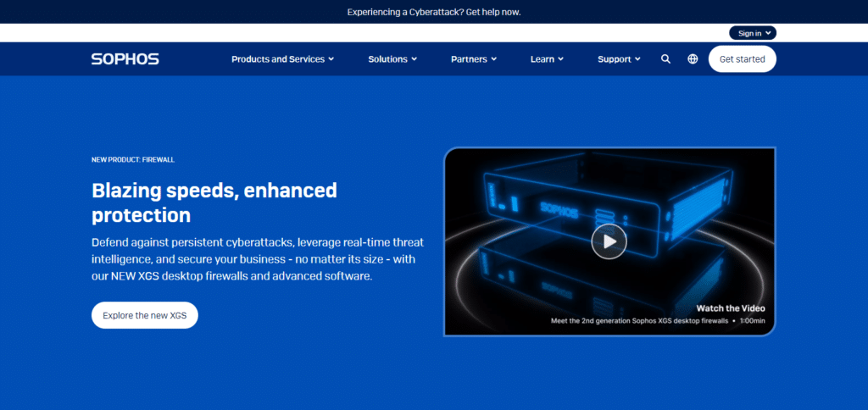Click the Defend against persistent cyberattacks paragraph
Viewport: 868px width, 410px height.
coord(258,259)
